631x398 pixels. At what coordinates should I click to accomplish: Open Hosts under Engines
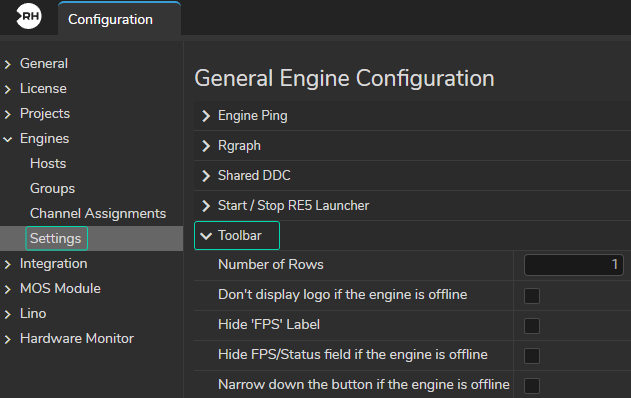click(48, 163)
